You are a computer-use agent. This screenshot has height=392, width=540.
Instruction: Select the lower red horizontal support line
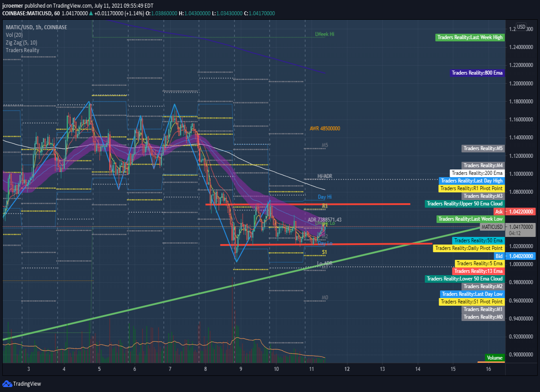coord(326,245)
